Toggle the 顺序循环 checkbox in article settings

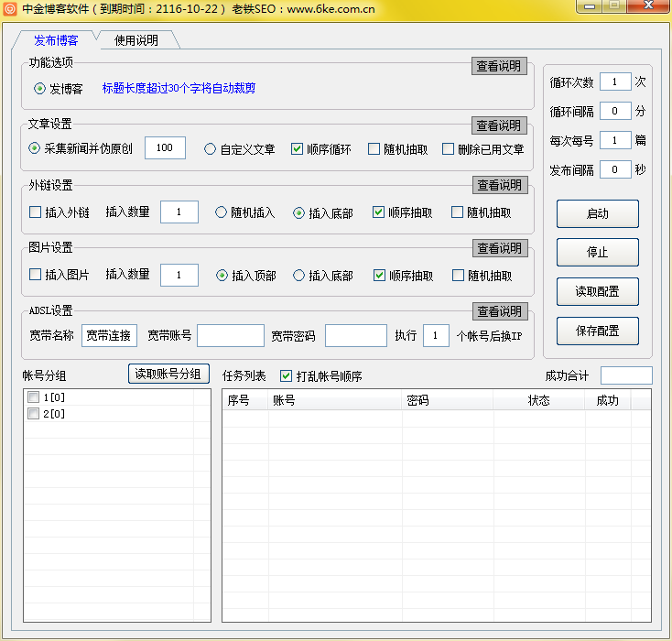click(298, 149)
